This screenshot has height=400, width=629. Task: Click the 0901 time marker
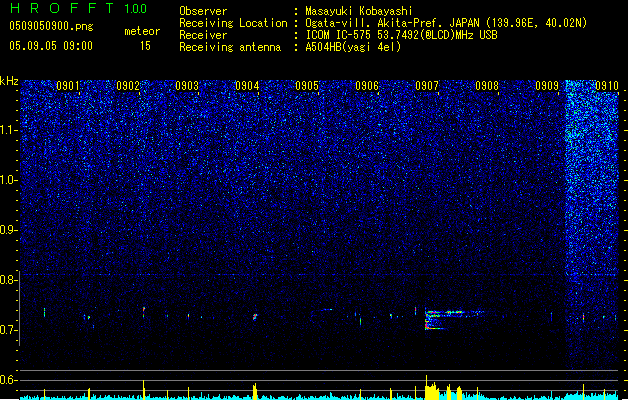coord(67,86)
